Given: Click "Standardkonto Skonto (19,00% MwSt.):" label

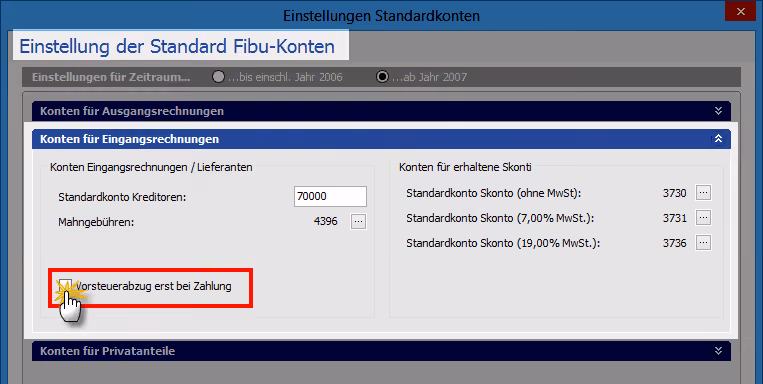Looking at the screenshot, I should point(503,243).
